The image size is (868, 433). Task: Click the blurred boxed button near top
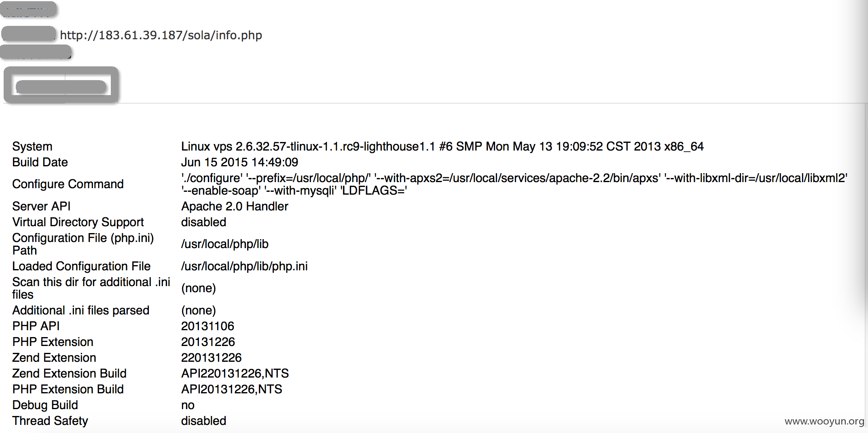[61, 85]
